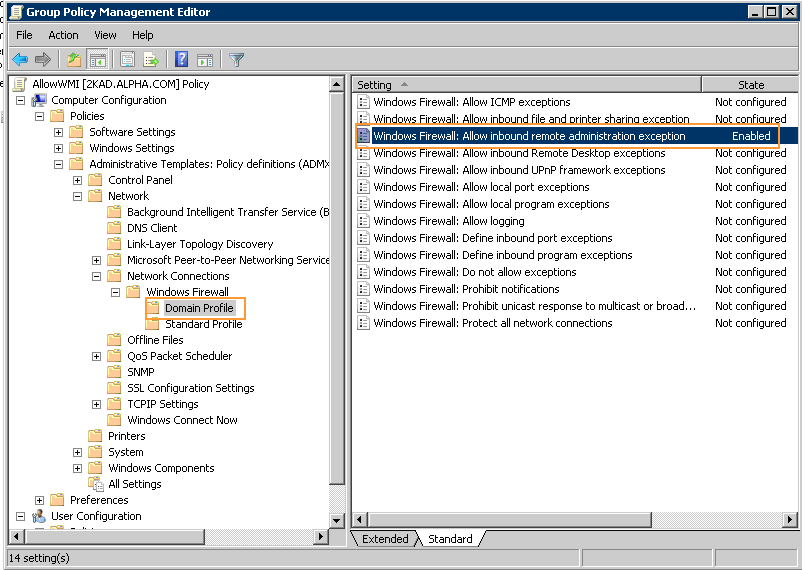The height and width of the screenshot is (570, 802).
Task: Click the Back arrow toolbar icon
Action: click(20, 60)
